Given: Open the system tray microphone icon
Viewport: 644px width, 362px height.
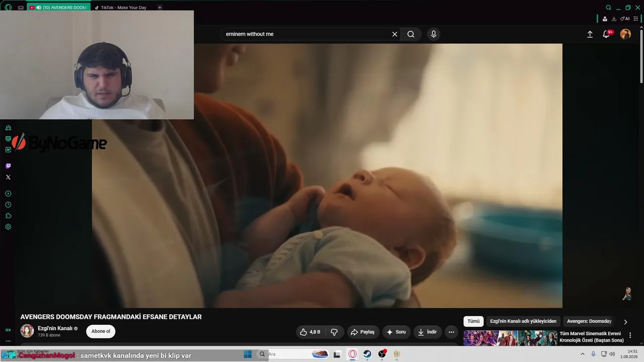Looking at the screenshot, I should click(x=593, y=354).
